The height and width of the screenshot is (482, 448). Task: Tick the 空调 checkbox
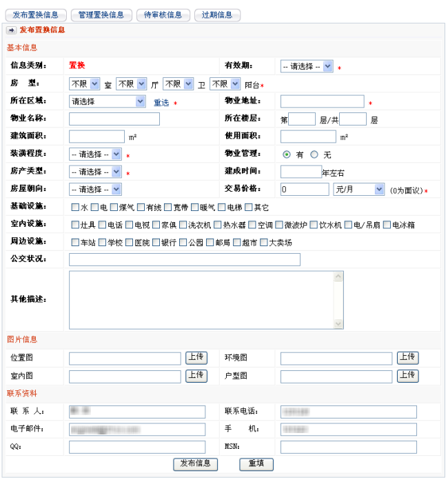253,225
